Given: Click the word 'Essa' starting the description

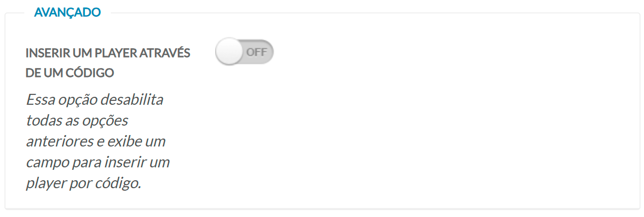Looking at the screenshot, I should pos(38,99).
